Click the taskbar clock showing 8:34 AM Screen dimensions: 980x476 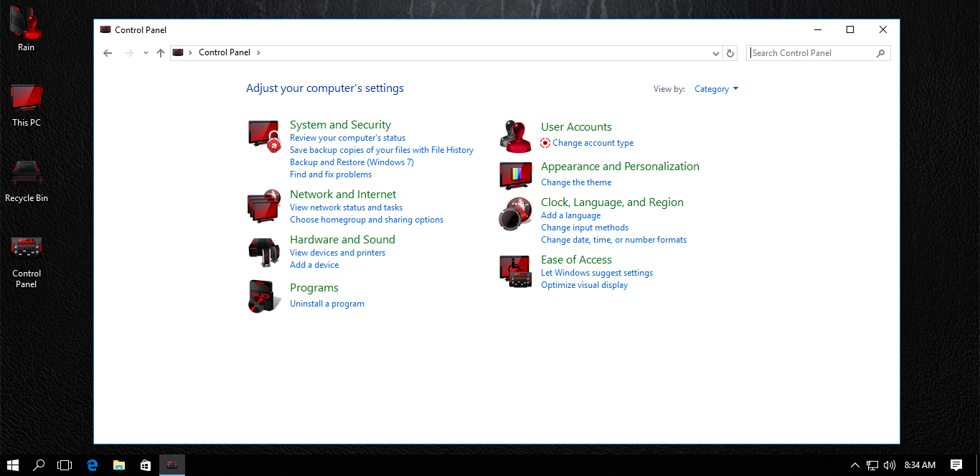pyautogui.click(x=920, y=465)
